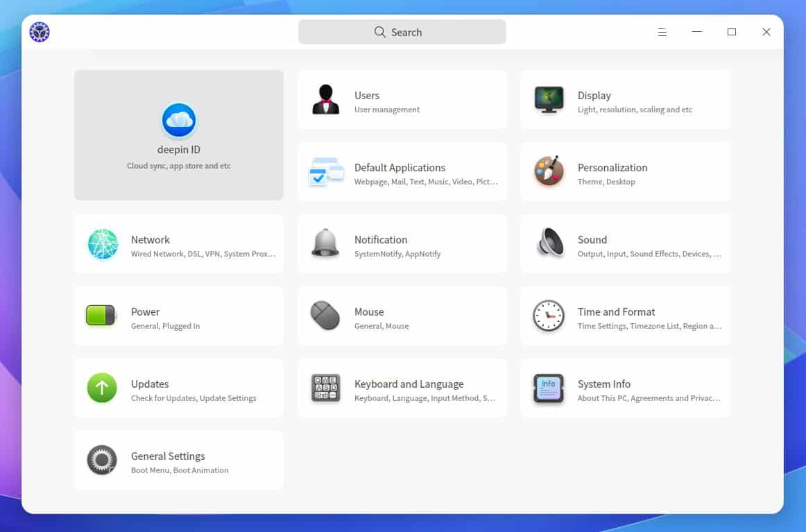The height and width of the screenshot is (532, 806).
Task: Click the Power battery icon
Action: click(103, 316)
